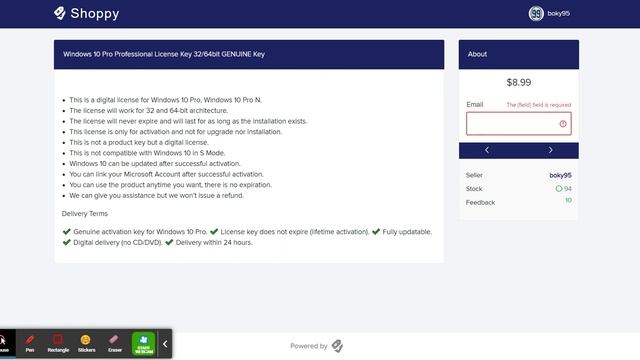The image size is (640, 360).
Task: Click the error warning icon in Email field
Action: tap(563, 124)
